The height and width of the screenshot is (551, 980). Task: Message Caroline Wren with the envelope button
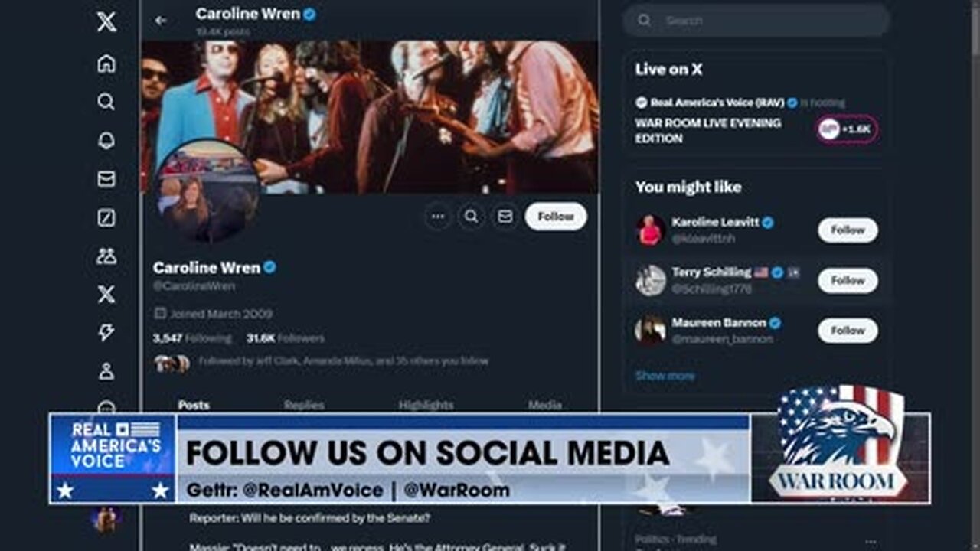coord(505,217)
